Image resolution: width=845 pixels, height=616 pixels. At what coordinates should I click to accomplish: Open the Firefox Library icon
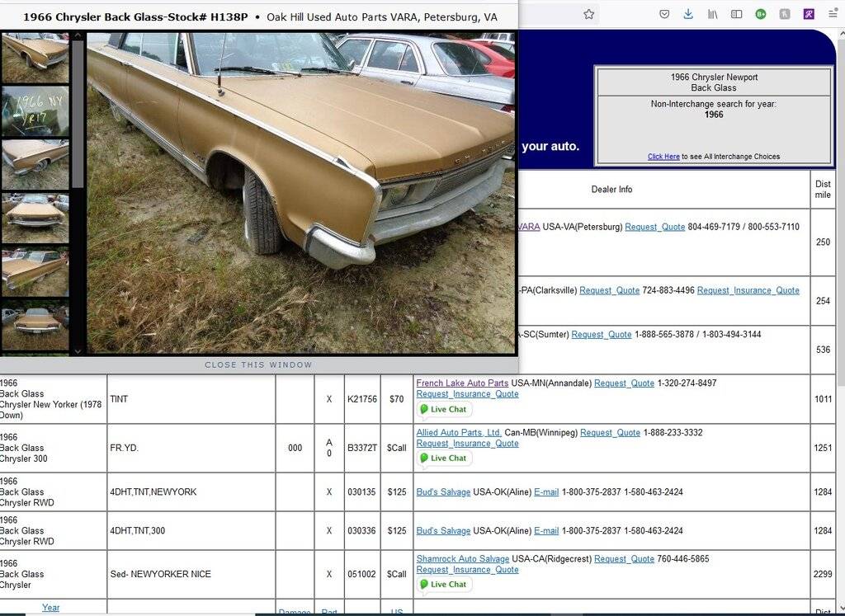pos(712,14)
